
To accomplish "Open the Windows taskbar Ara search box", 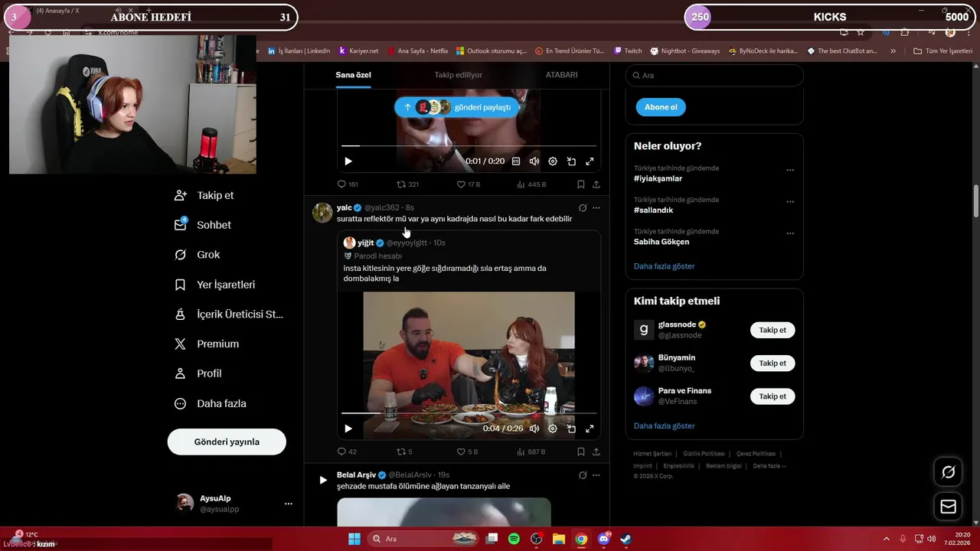I will [x=422, y=539].
